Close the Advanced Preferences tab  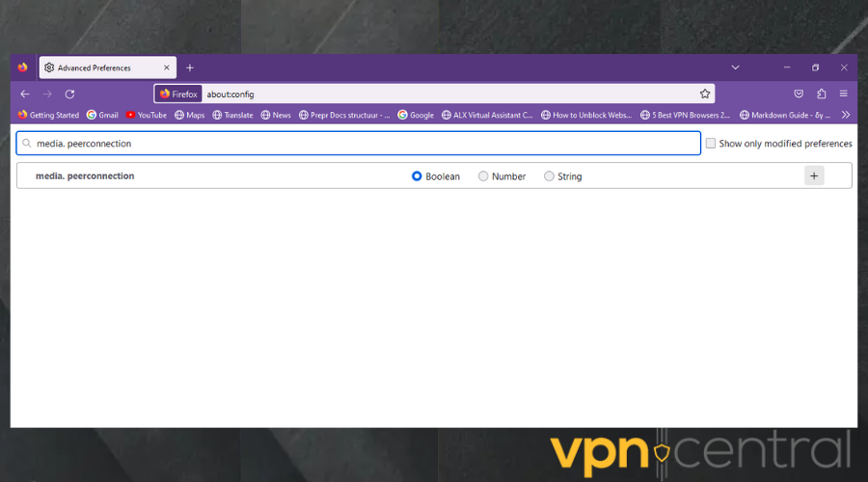166,67
